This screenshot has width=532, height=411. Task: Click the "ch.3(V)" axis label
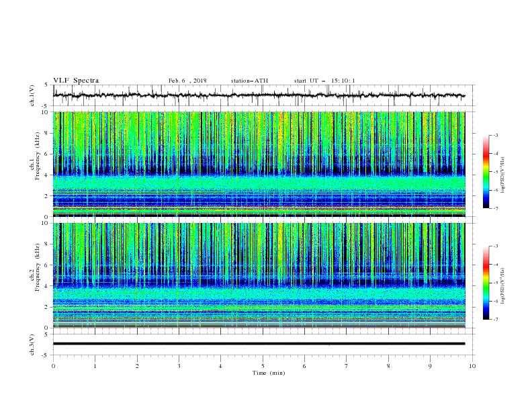(32, 345)
